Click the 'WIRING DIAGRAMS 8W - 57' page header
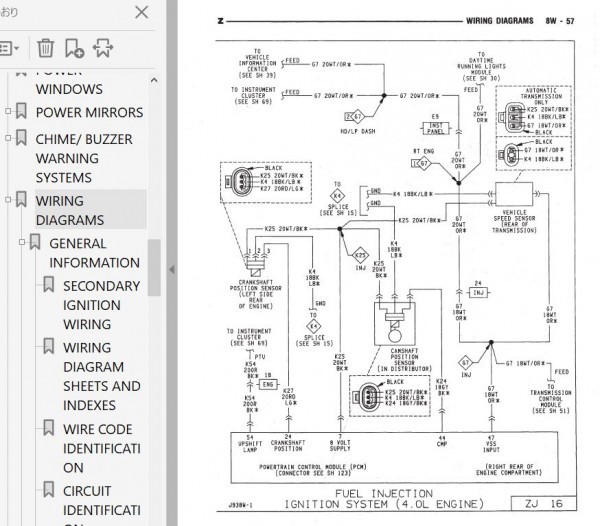Viewport: 600px width, 526px height. (520, 21)
